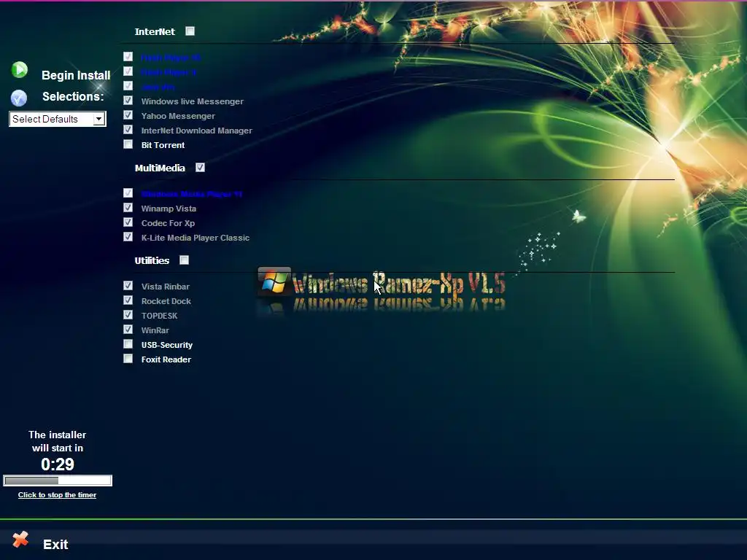Click the MultiMedia section heading
747x560 pixels.
click(160, 168)
